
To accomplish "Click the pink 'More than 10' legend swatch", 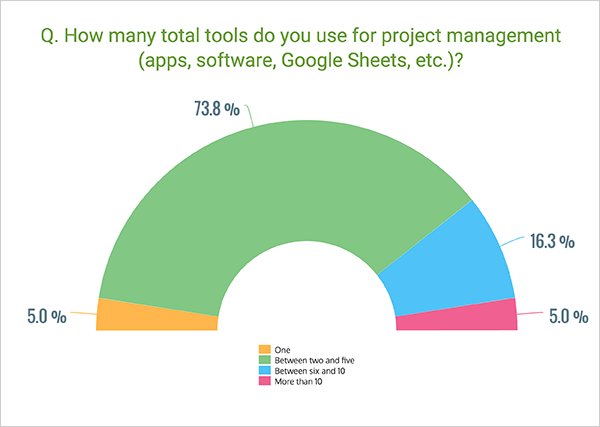I will tap(266, 381).
